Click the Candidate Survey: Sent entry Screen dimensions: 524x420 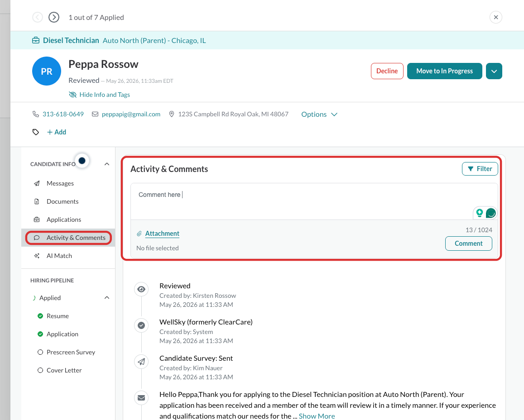click(x=196, y=358)
